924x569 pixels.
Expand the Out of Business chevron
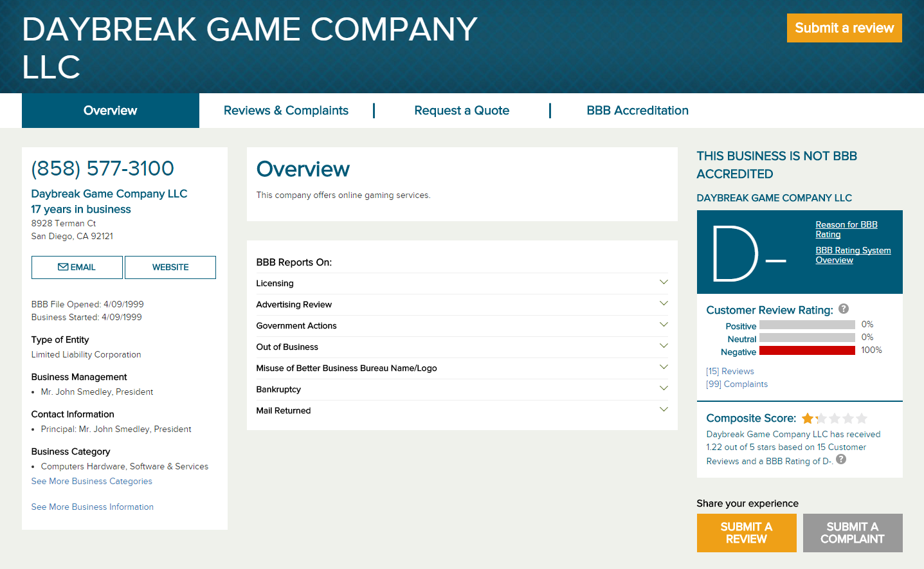[x=664, y=346]
